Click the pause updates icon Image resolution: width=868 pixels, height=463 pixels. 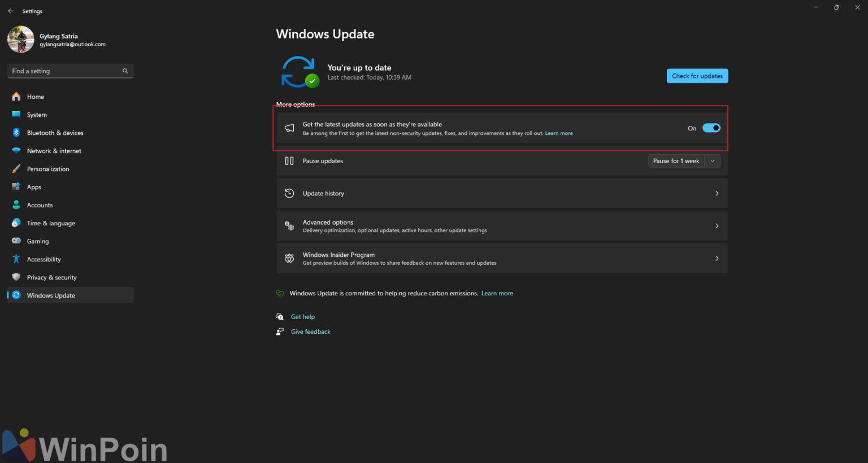289,161
